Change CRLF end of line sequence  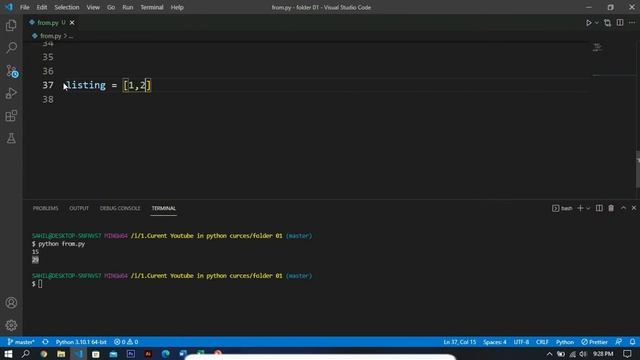point(542,342)
